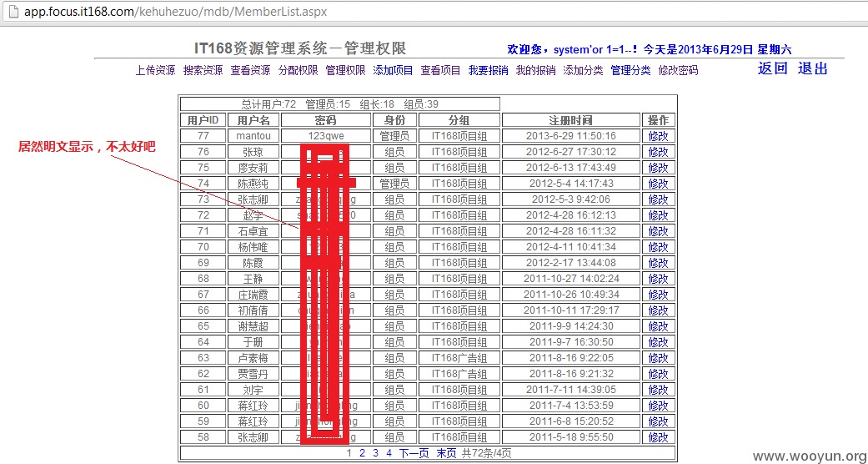Click the username 贾雪丹
The height and width of the screenshot is (464, 868).
[253, 374]
